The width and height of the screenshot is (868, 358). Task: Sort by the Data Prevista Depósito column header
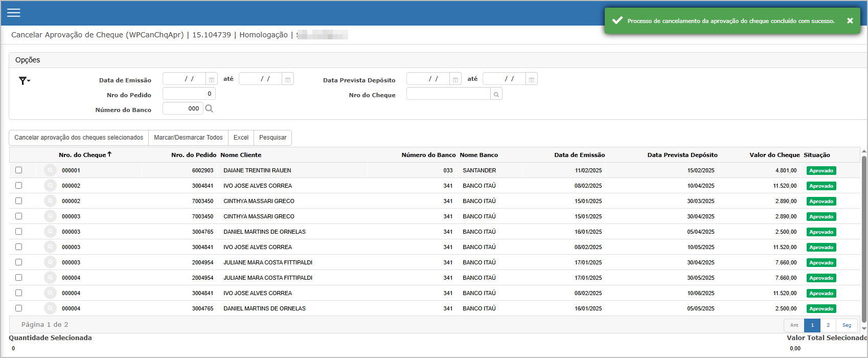(682, 155)
